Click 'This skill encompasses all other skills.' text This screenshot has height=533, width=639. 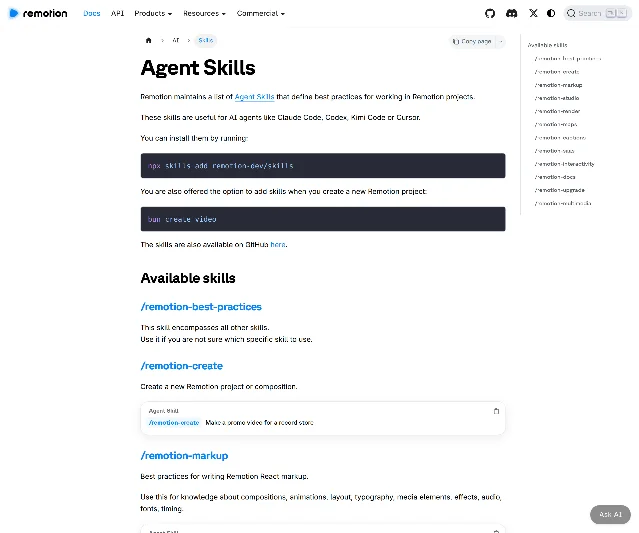205,328
